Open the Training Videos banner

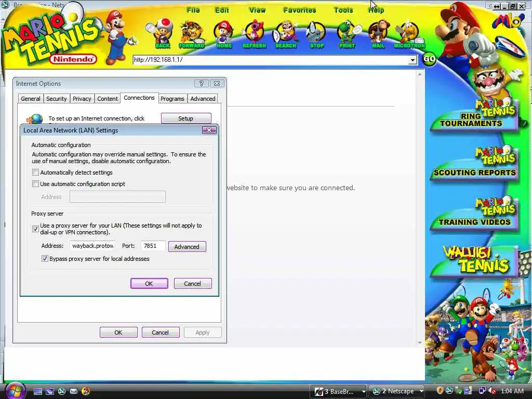[474, 214]
